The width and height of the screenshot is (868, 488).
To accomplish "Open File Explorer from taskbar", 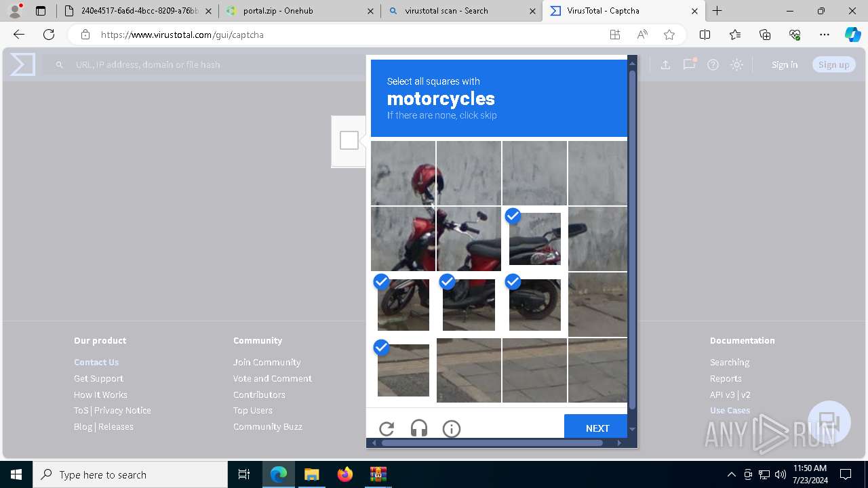I will pos(311,474).
